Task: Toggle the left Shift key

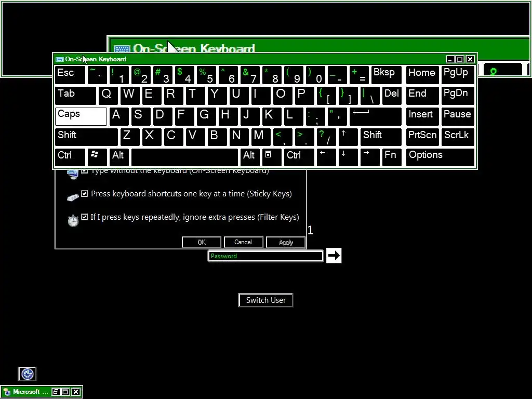Action: pyautogui.click(x=86, y=137)
